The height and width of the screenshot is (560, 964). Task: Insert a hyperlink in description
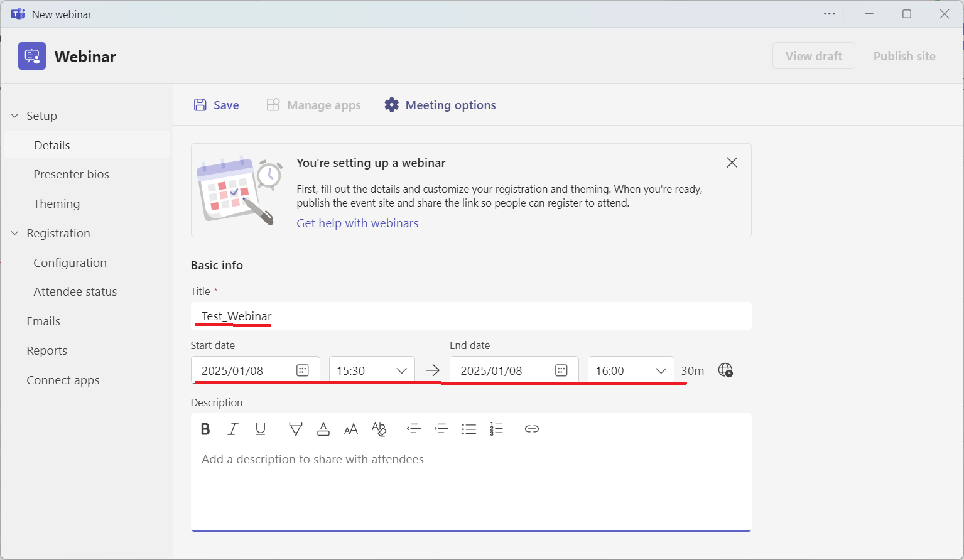click(532, 429)
